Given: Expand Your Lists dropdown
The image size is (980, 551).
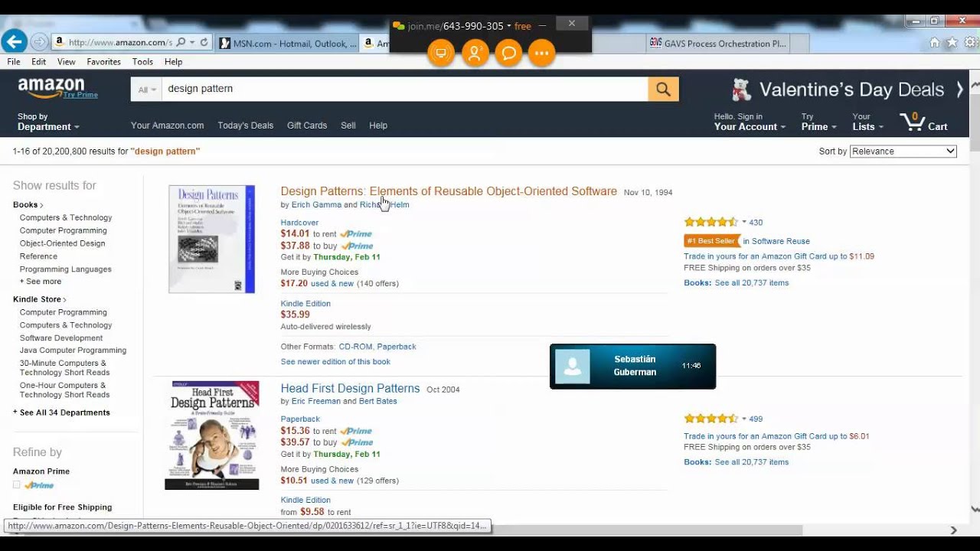Looking at the screenshot, I should pyautogui.click(x=867, y=122).
